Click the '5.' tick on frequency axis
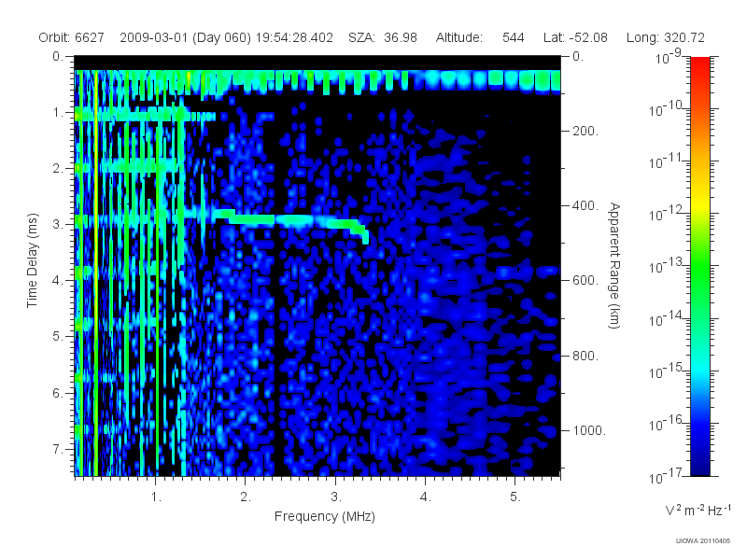The height and width of the screenshot is (560, 747). click(x=515, y=497)
